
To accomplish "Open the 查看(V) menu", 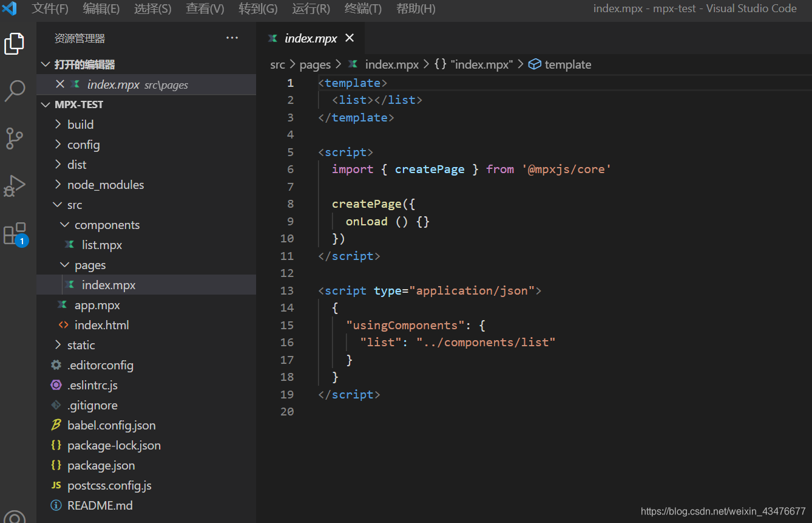I will (205, 9).
